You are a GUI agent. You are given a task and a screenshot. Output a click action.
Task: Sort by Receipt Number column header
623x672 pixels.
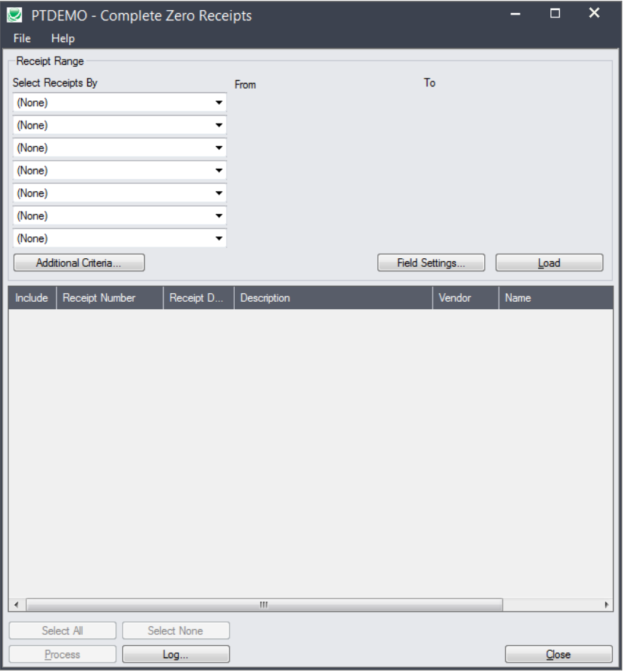[x=110, y=298]
